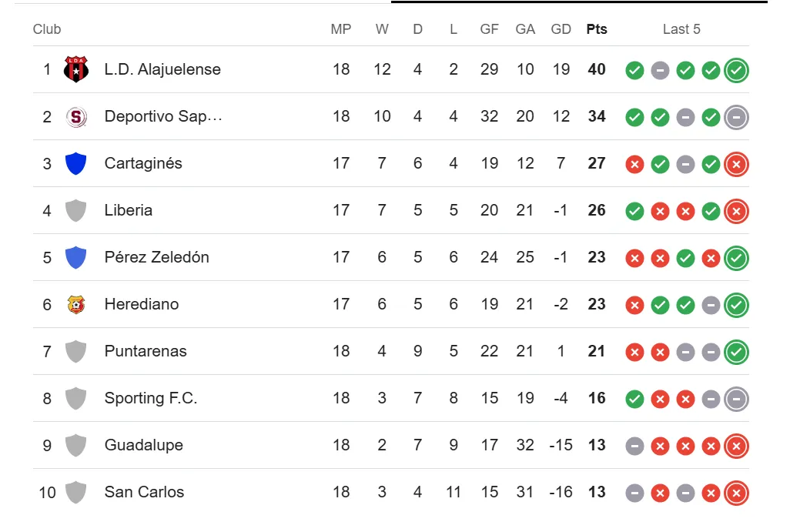Click the Herediano club crest

pyautogui.click(x=75, y=304)
